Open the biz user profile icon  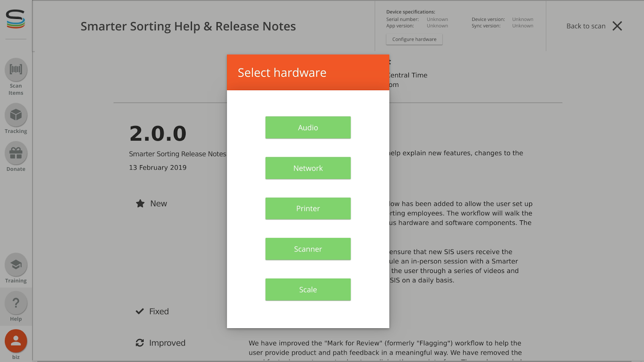tap(16, 341)
